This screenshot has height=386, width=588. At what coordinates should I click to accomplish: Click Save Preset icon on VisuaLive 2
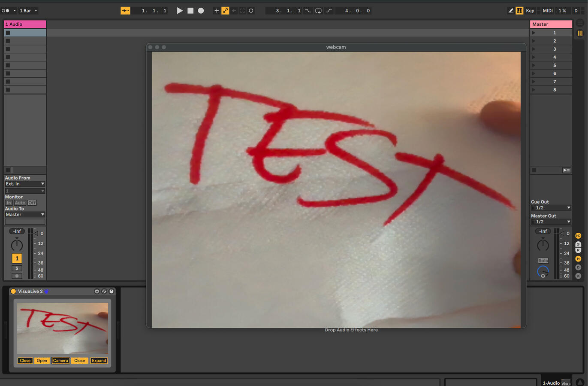click(112, 291)
